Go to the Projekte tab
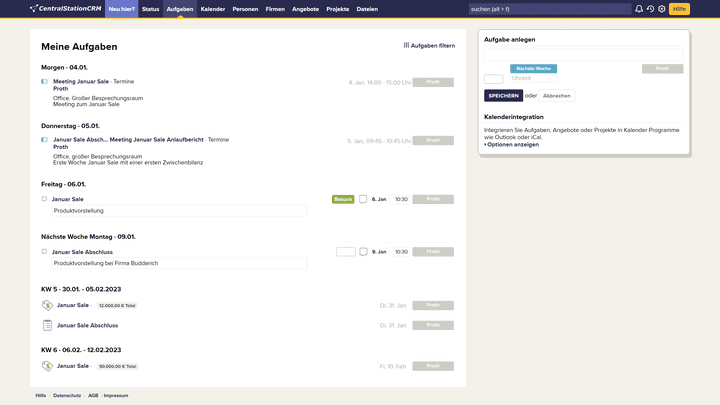The image size is (720, 405). [337, 9]
